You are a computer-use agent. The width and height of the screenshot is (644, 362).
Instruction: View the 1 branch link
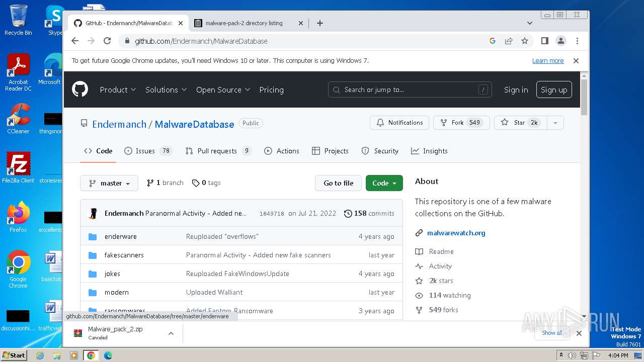[165, 183]
